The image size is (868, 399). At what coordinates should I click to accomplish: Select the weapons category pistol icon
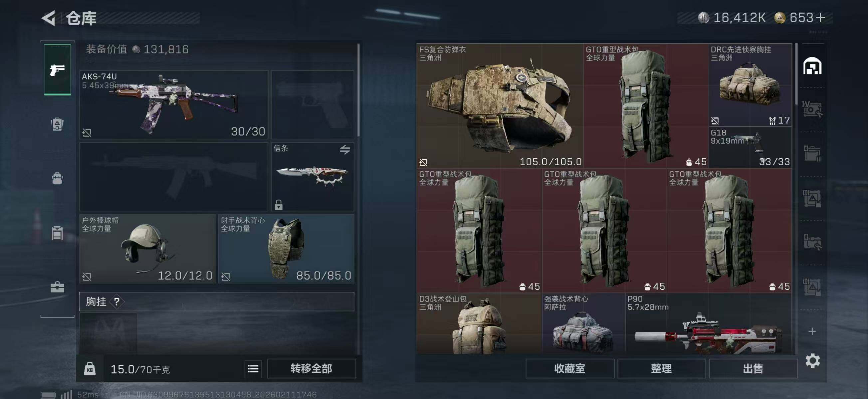(x=57, y=70)
